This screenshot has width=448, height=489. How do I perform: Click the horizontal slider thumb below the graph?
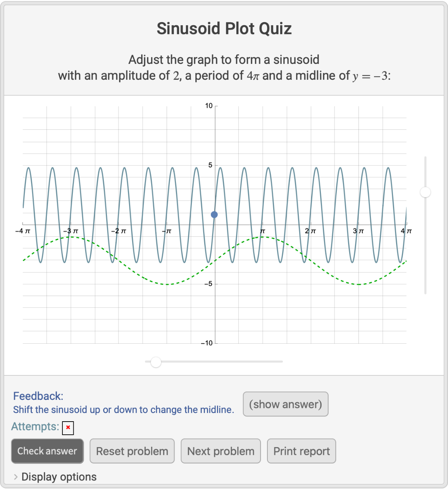[156, 362]
